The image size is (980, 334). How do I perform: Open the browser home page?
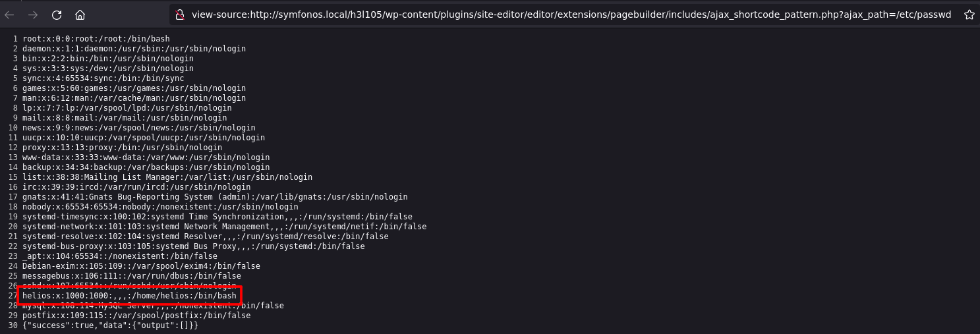(80, 14)
